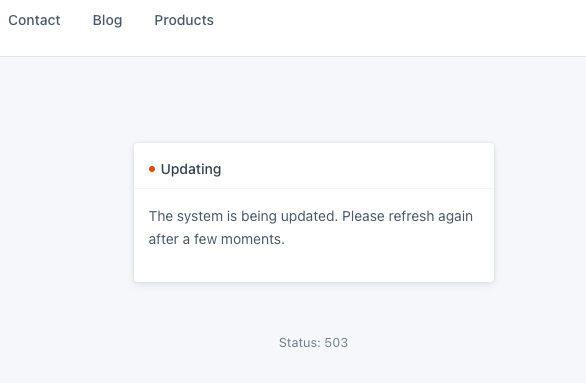The width and height of the screenshot is (586, 383).
Task: Click the word 'few' in the card
Action: tap(205, 239)
